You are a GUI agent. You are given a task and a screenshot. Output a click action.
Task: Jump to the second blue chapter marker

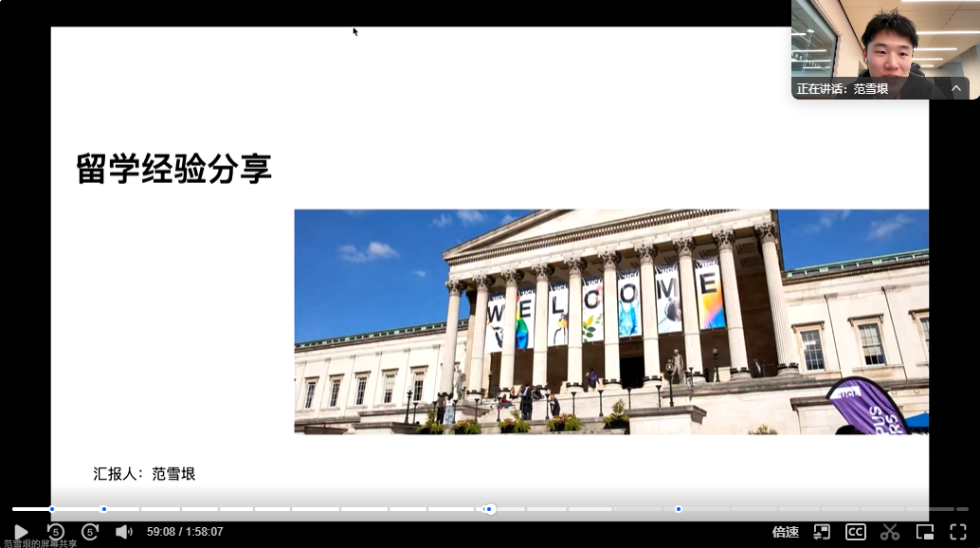point(104,509)
